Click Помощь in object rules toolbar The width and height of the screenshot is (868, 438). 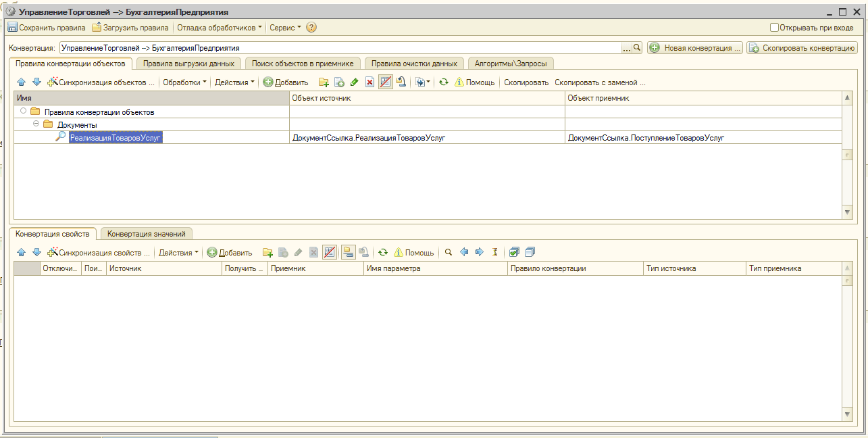474,82
